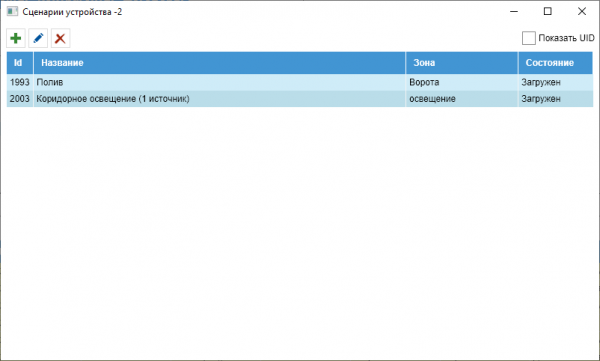Maximize the Сценарии устройства window
The width and height of the screenshot is (600, 361).
tap(548, 11)
